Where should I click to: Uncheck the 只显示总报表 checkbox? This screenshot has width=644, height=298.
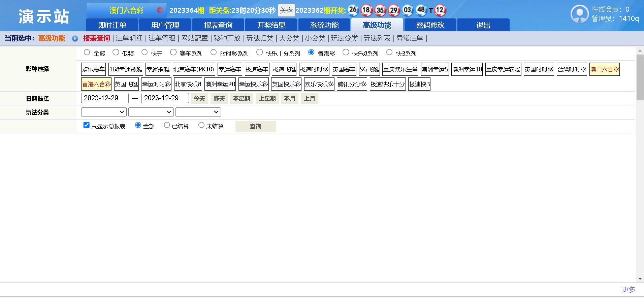point(87,125)
